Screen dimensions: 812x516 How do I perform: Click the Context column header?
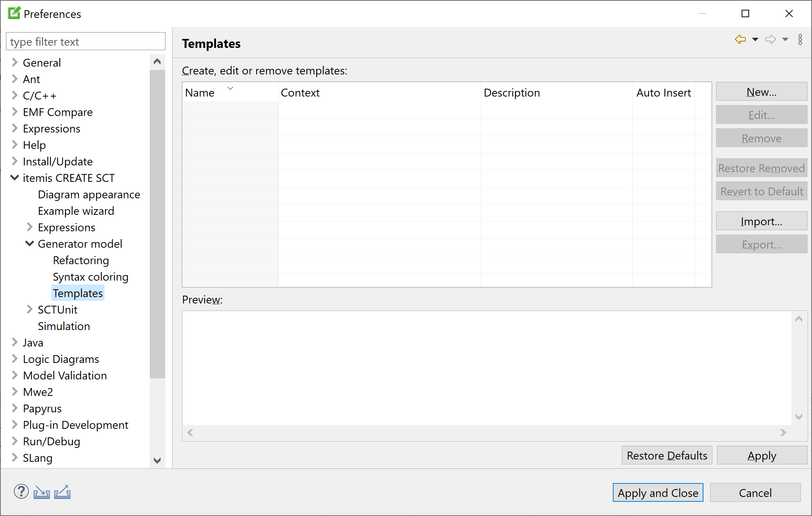[380, 92]
